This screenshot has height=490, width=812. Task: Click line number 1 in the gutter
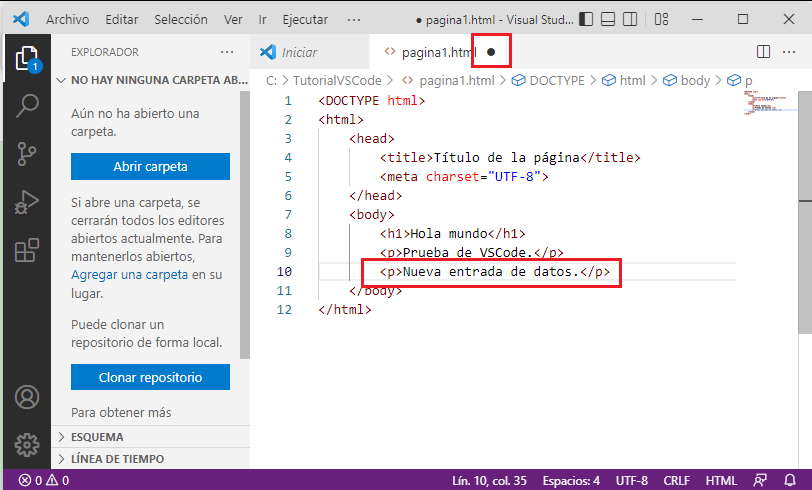pos(288,100)
